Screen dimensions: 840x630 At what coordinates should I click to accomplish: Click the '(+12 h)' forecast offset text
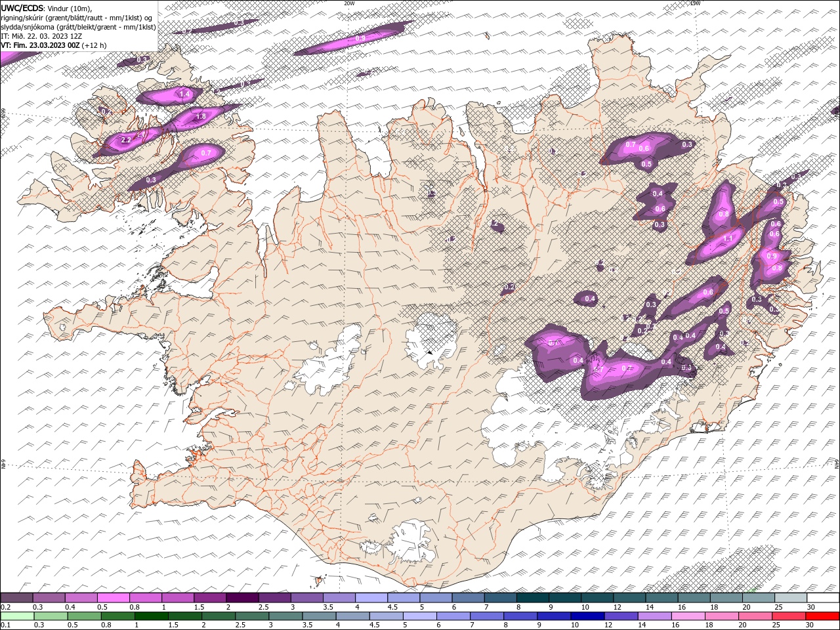pos(94,45)
